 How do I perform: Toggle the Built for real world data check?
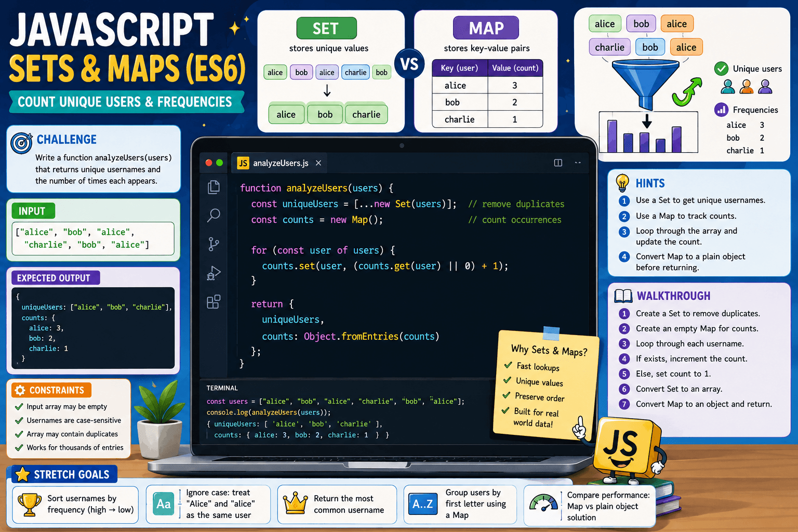505,410
